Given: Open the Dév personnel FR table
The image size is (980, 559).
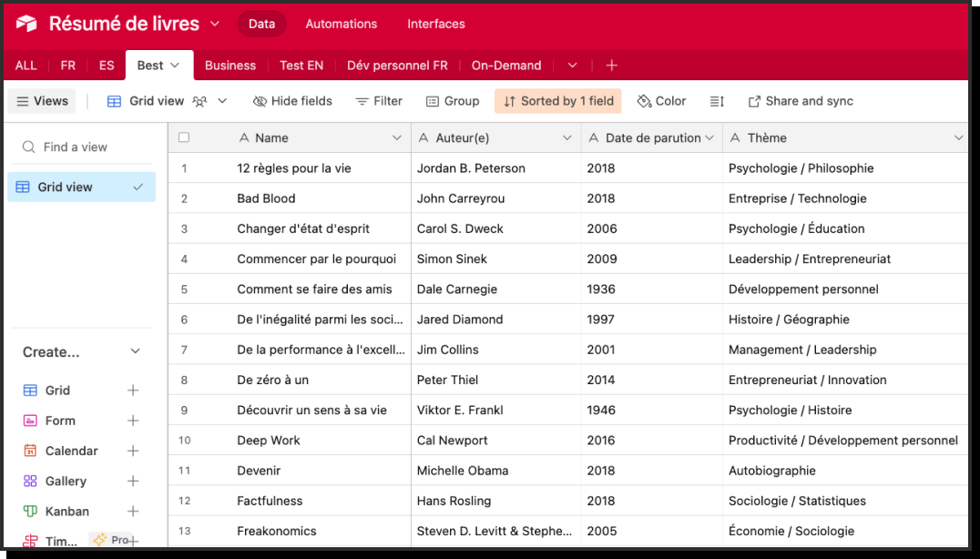Looking at the screenshot, I should [x=397, y=66].
